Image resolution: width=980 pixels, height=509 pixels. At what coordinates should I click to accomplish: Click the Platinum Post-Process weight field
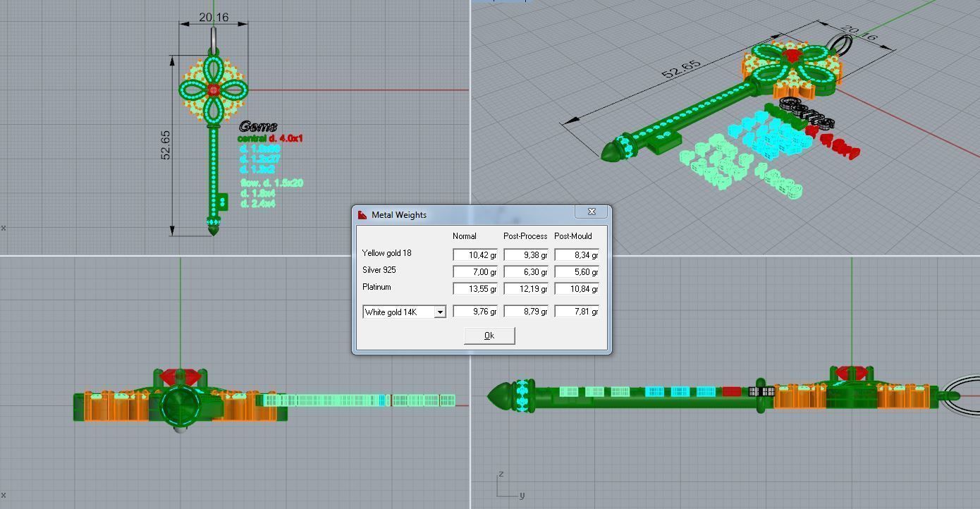[526, 288]
